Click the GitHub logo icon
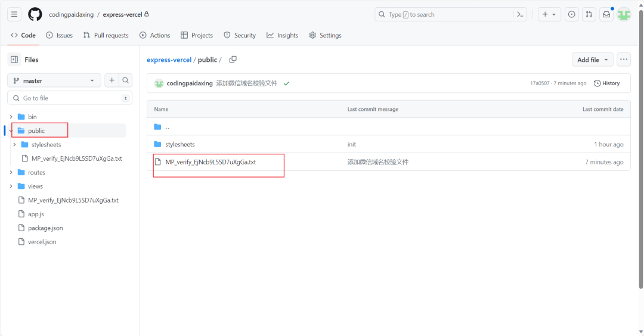The height and width of the screenshot is (336, 644). [x=35, y=14]
